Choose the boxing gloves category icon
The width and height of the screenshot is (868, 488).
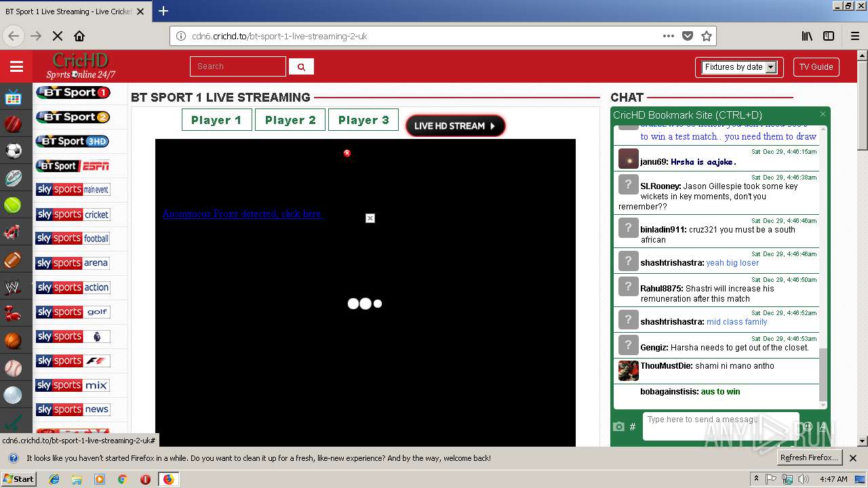coord(13,314)
